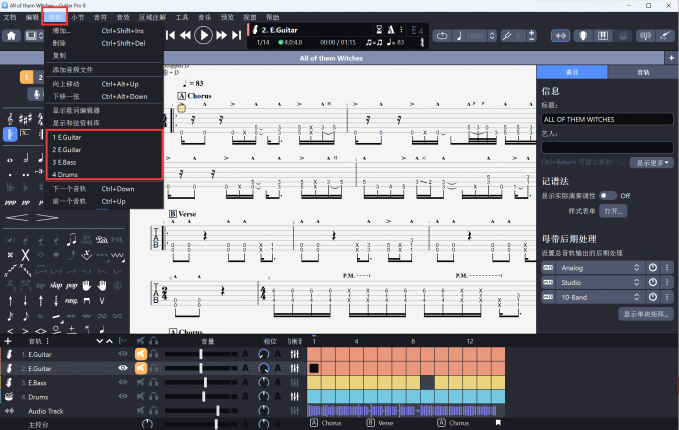Add a new track with plus icon
This screenshot has height=430, width=679.
coord(8,341)
